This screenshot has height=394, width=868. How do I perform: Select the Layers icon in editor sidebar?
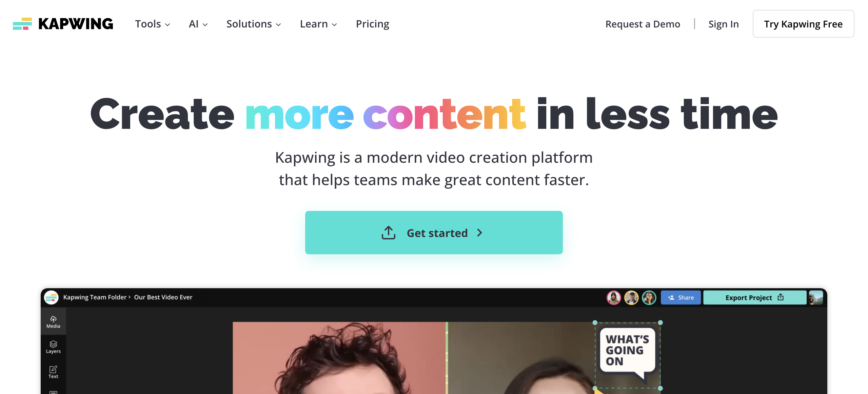(x=53, y=347)
